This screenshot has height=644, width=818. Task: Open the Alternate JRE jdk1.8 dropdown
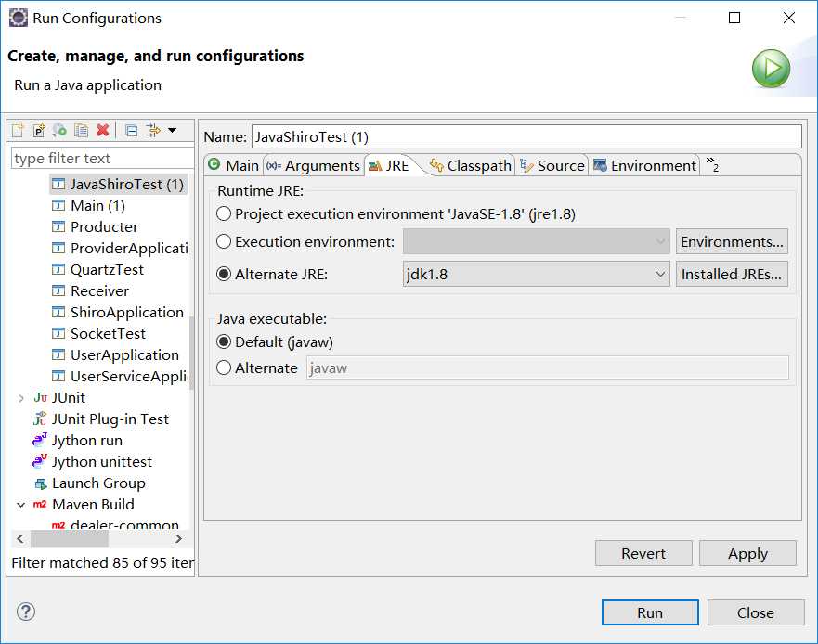[x=537, y=274]
